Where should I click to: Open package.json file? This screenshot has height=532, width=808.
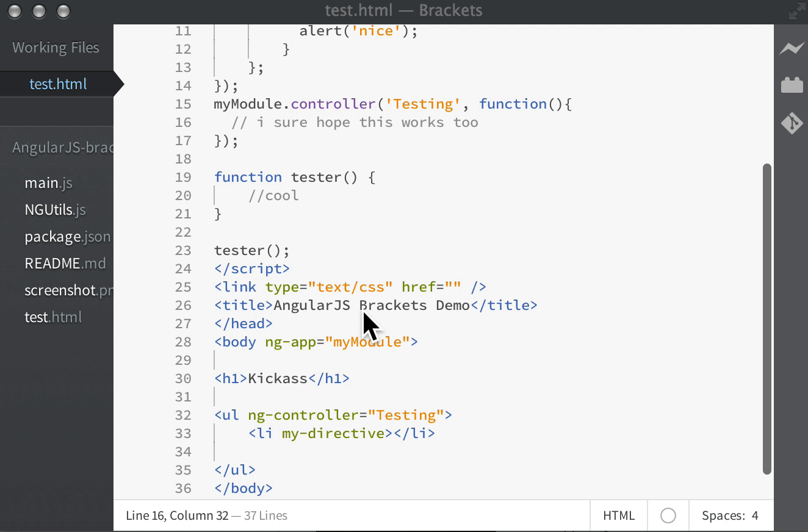tap(68, 237)
